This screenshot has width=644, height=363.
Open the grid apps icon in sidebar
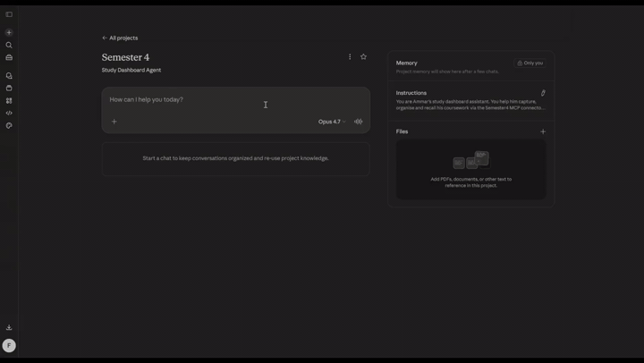point(9,101)
